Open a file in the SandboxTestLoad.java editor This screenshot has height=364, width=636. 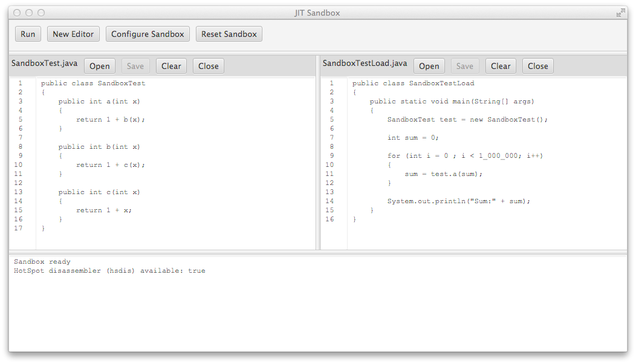coord(429,65)
